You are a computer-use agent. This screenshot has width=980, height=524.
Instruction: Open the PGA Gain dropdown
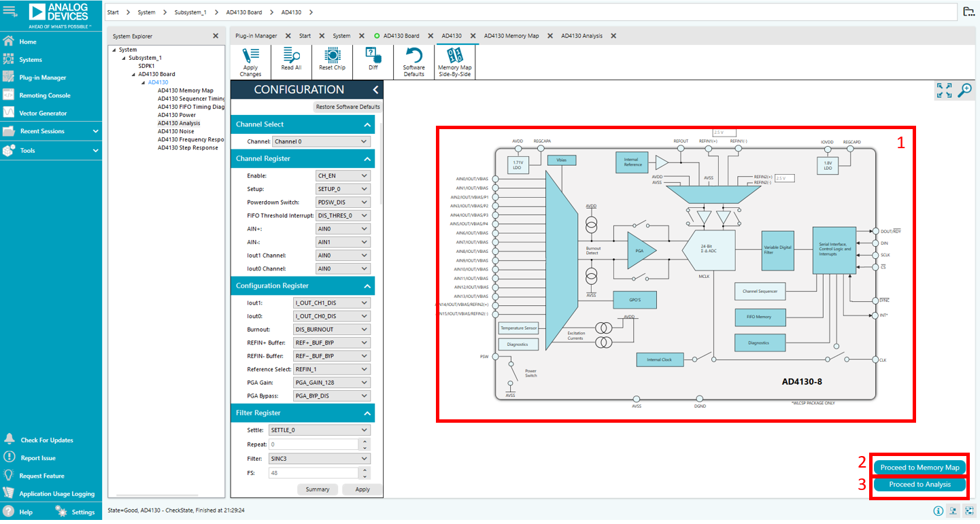coord(332,383)
